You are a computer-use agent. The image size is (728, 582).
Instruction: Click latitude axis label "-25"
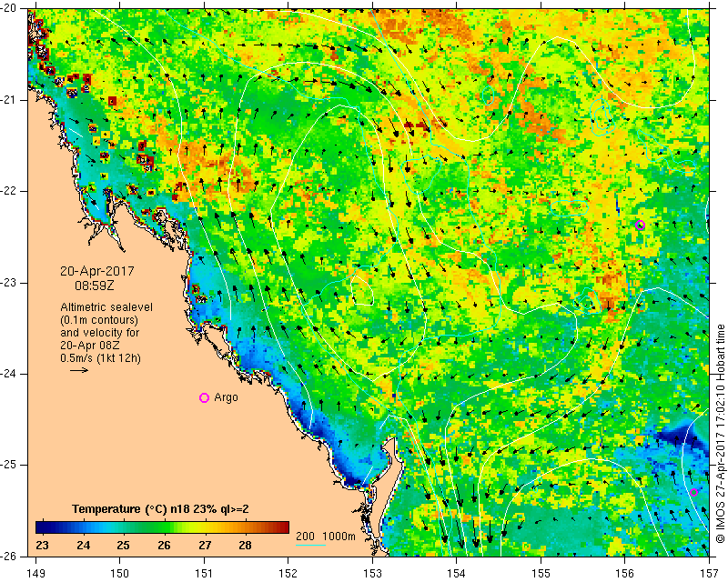pyautogui.click(x=9, y=465)
